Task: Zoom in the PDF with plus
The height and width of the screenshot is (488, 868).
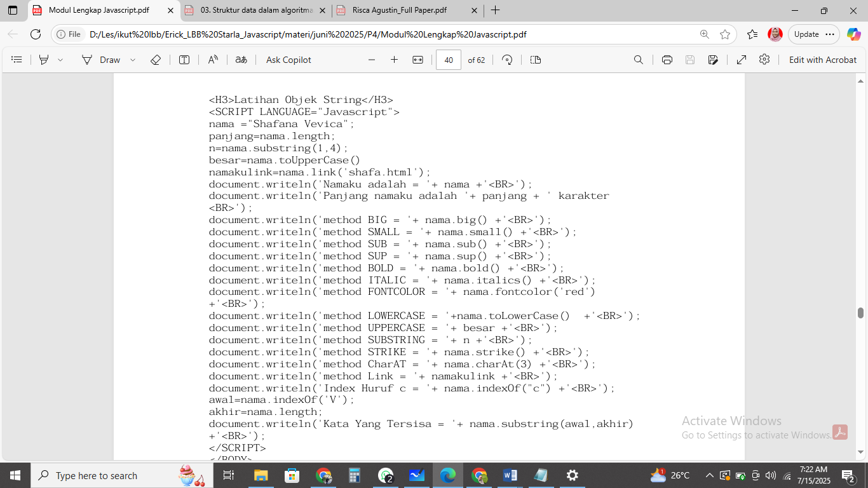Action: [394, 60]
